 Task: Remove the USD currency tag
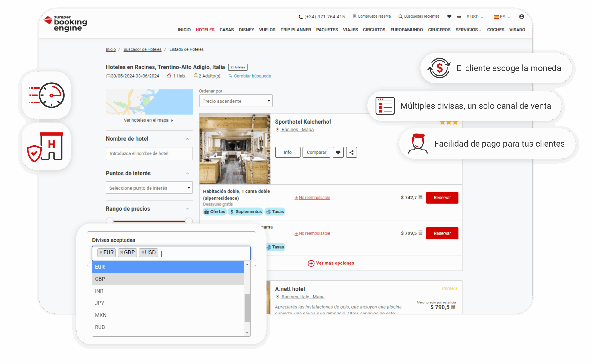143,252
